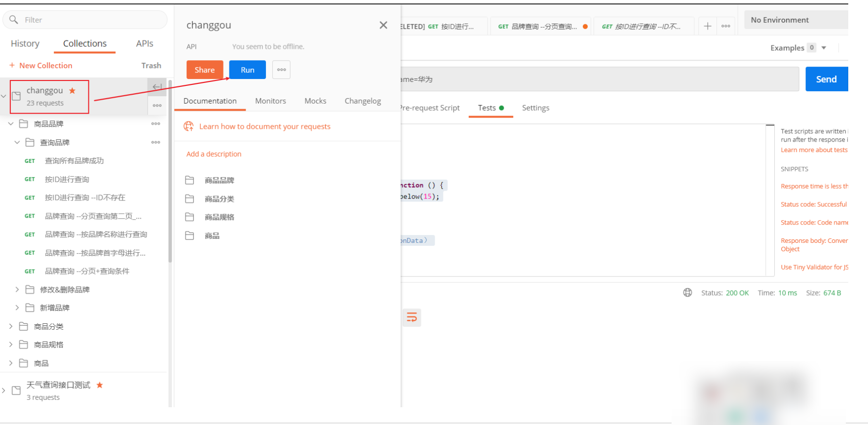Open request 品牌查询 --分页+查询条件

[87, 271]
